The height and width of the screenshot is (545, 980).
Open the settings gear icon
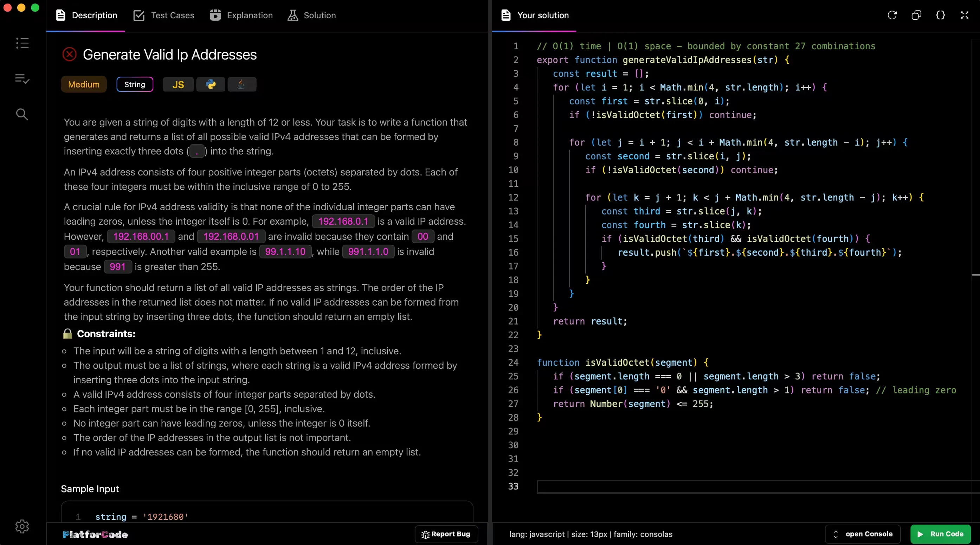(22, 526)
